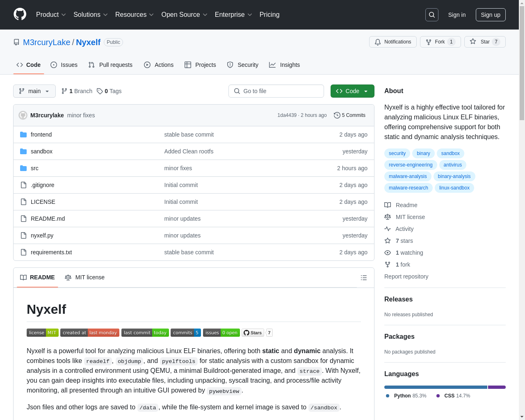Viewport: 525px width, 420px height.
Task: Switch to the Security tab
Action: pyautogui.click(x=243, y=65)
